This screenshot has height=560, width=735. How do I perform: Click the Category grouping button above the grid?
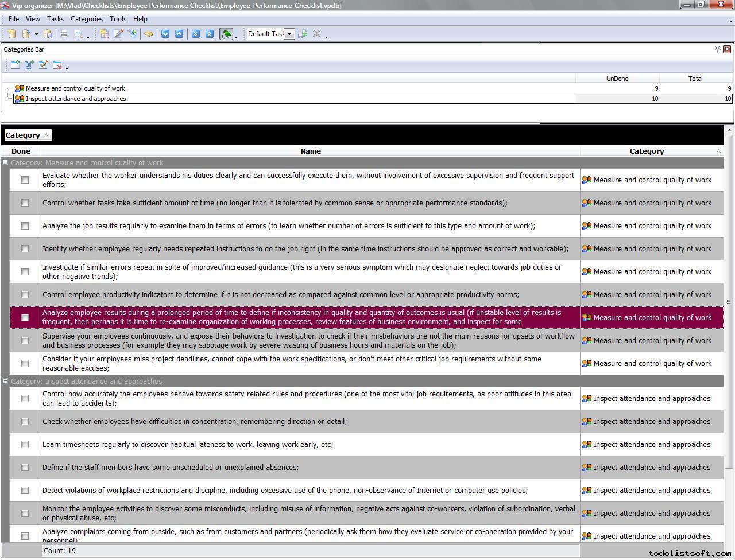27,135
